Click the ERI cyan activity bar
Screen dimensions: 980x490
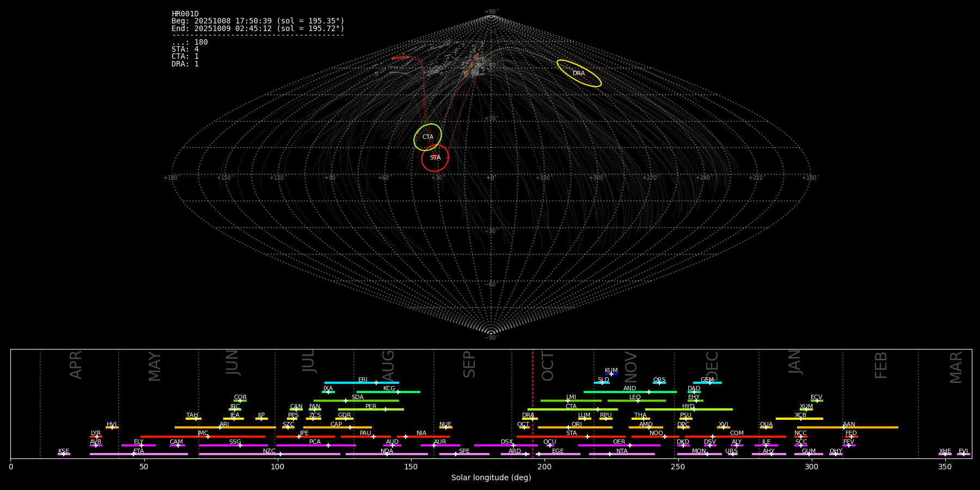(x=348, y=383)
